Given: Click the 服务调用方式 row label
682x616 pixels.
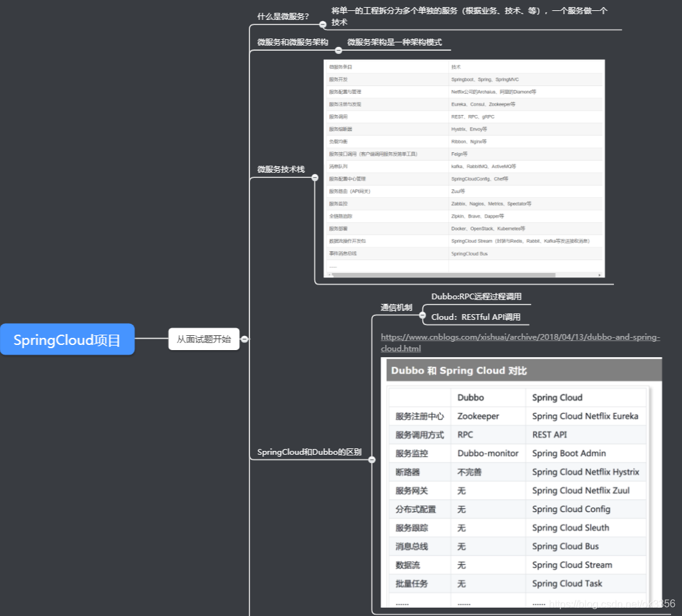Looking at the screenshot, I should click(420, 435).
